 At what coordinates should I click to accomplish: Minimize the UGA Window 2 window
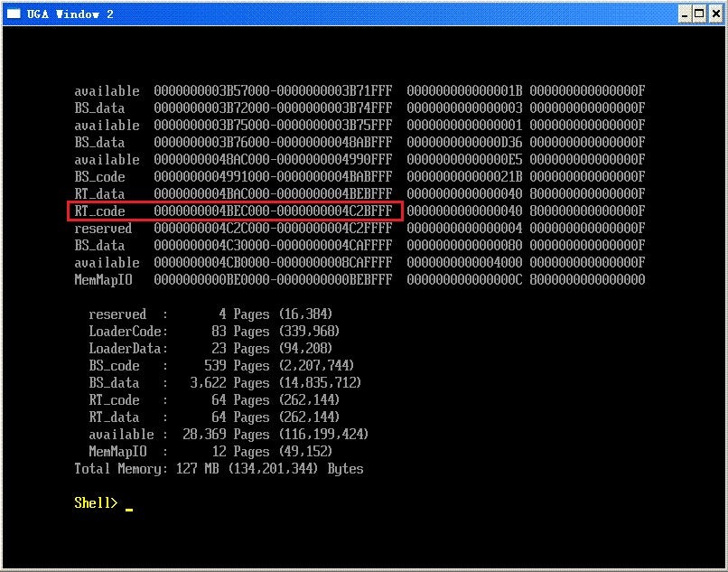point(683,14)
